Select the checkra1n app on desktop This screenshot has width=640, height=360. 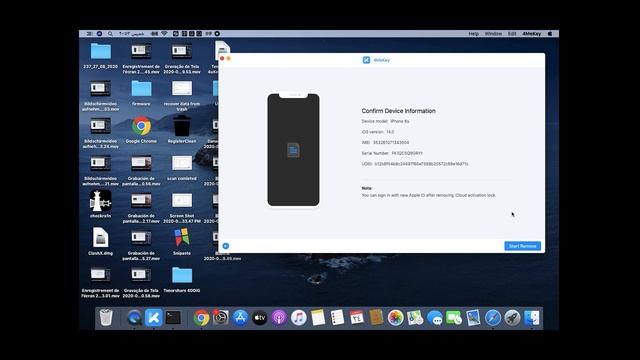(x=100, y=204)
